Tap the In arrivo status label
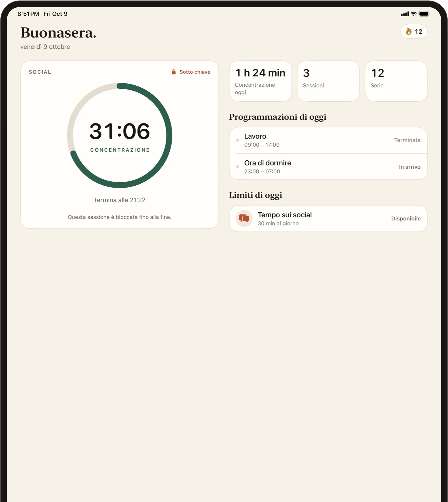The width and height of the screenshot is (448, 502). (410, 167)
